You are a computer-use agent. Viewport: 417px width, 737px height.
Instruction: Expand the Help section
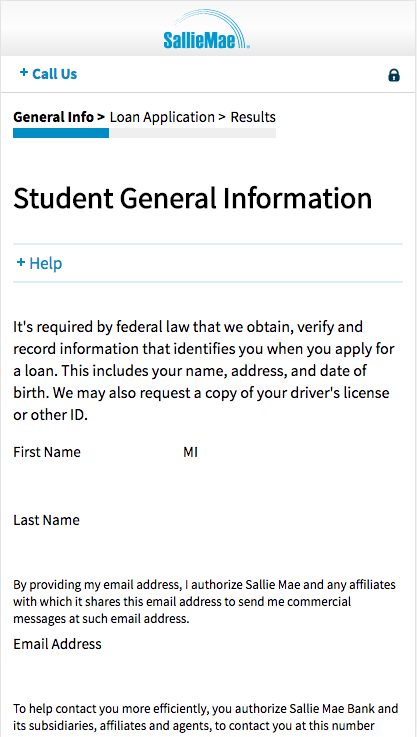[x=39, y=263]
